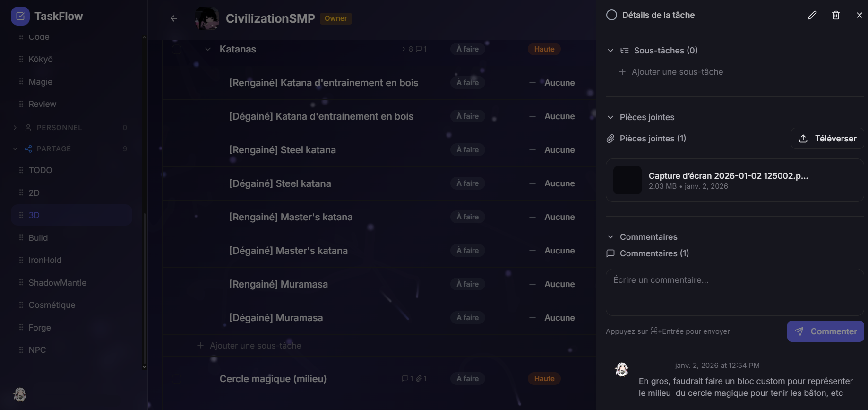This screenshot has width=868, height=410.
Task: Click the Owner role badge
Action: coord(335,18)
